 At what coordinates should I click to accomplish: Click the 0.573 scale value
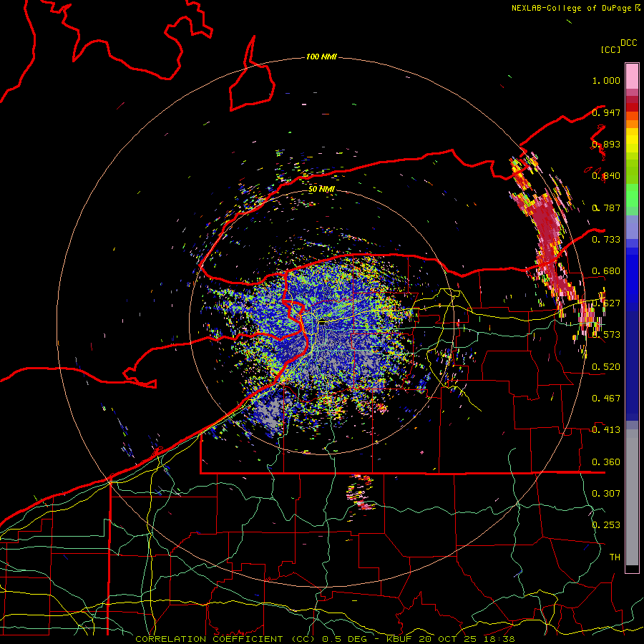pos(606,335)
